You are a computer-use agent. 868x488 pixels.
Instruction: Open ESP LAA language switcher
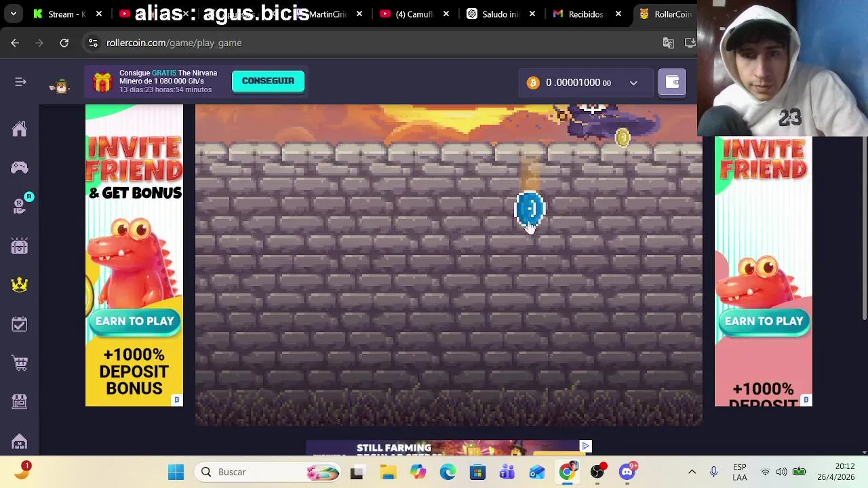[x=740, y=472]
